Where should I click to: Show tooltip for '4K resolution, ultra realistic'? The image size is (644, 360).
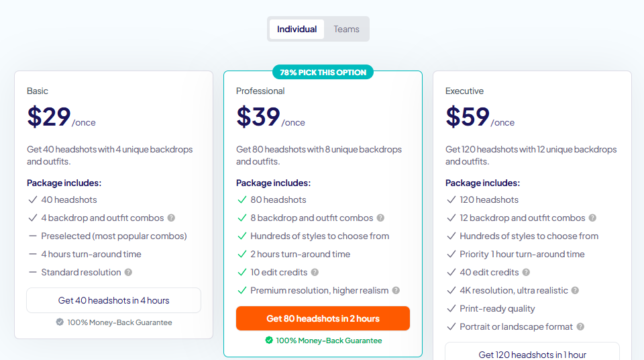point(575,290)
